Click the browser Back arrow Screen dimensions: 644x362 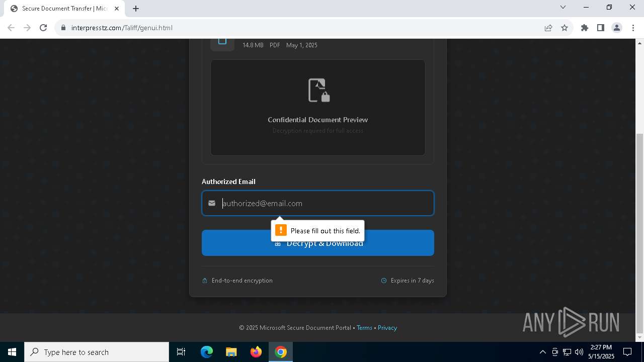(x=11, y=28)
